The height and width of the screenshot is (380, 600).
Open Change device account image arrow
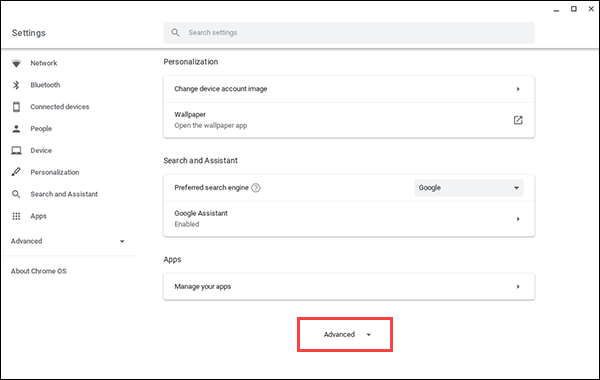(518, 89)
